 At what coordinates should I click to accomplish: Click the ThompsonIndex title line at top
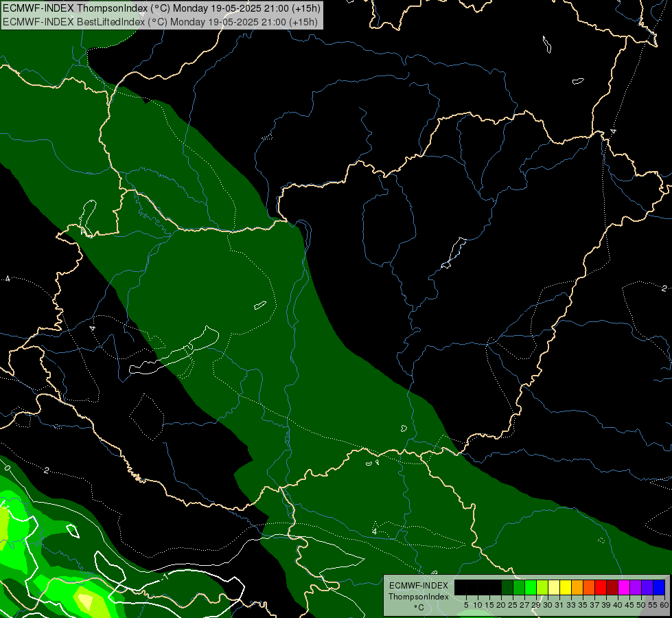[161, 8]
